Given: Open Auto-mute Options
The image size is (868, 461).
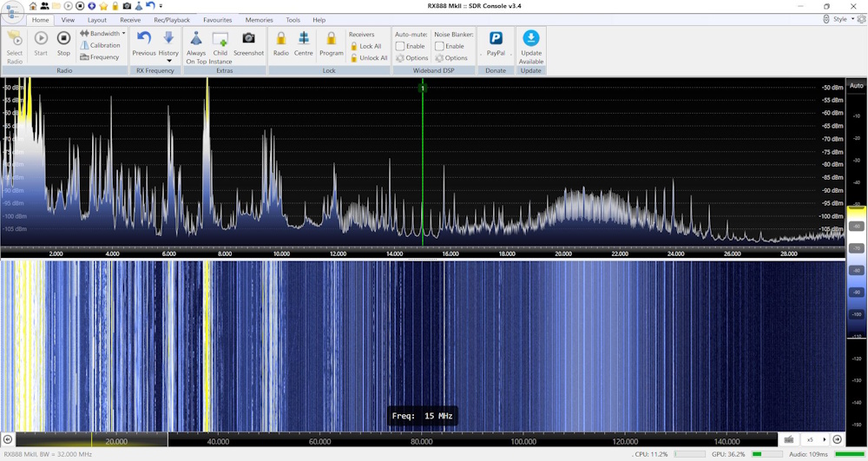Looking at the screenshot, I should click(x=411, y=57).
